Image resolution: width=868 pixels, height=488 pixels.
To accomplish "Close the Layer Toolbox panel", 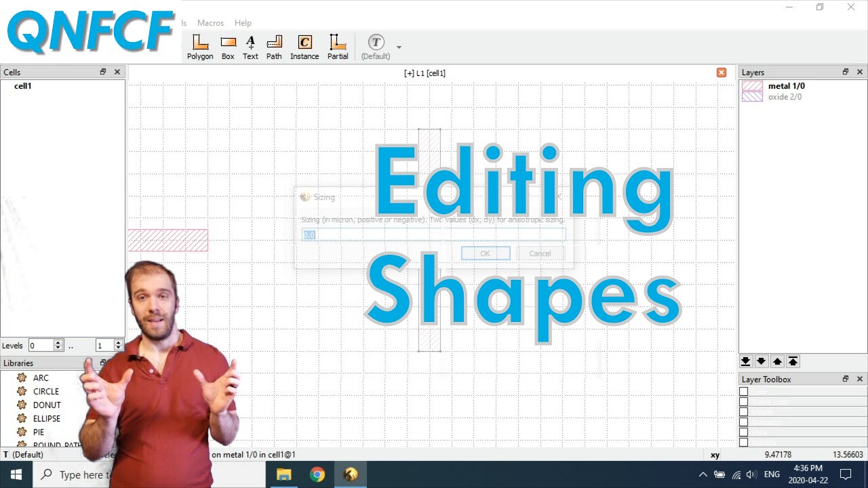I will tap(860, 379).
